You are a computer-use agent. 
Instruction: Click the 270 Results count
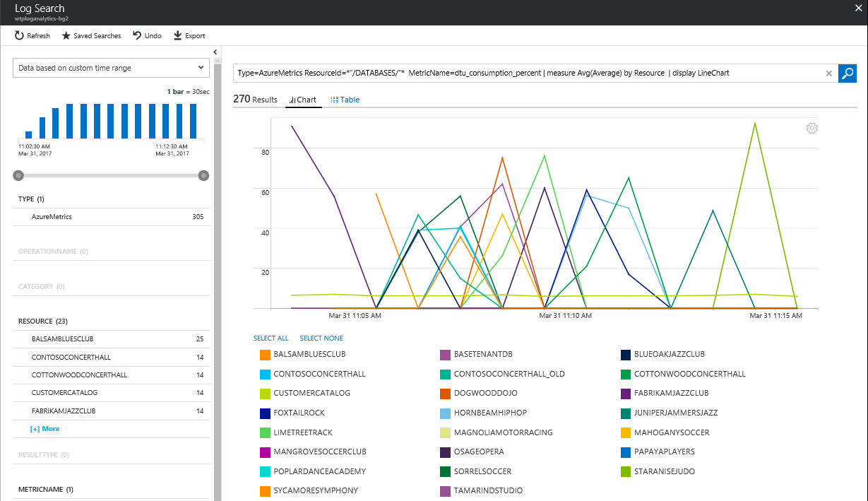click(x=255, y=100)
